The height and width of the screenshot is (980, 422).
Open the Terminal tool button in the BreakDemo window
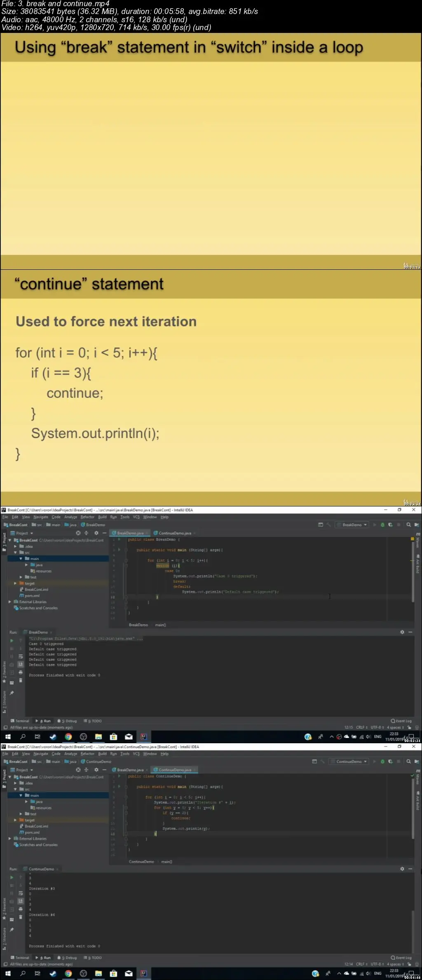[20, 721]
